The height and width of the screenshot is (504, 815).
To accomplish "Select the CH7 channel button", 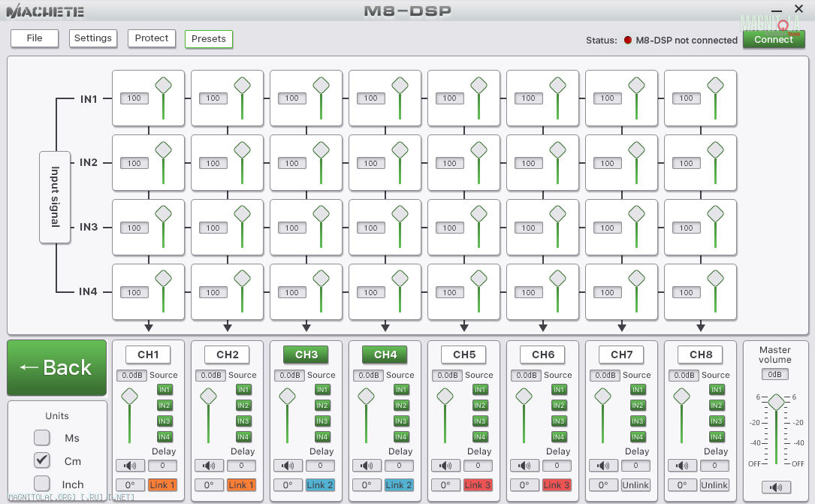I will (622, 355).
